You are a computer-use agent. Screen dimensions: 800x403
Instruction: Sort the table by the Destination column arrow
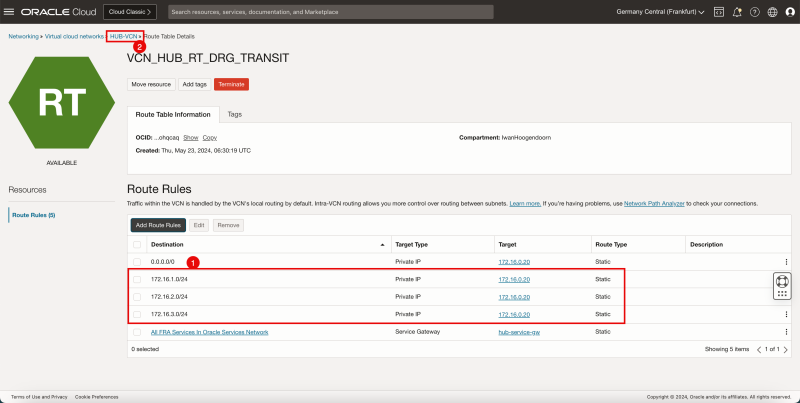pyautogui.click(x=383, y=244)
